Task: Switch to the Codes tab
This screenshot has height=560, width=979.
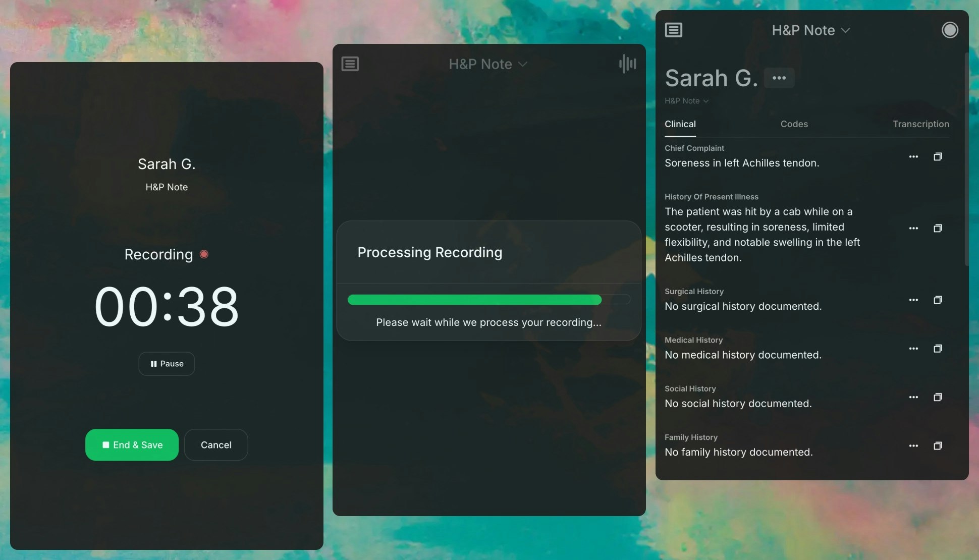Action: [x=794, y=124]
